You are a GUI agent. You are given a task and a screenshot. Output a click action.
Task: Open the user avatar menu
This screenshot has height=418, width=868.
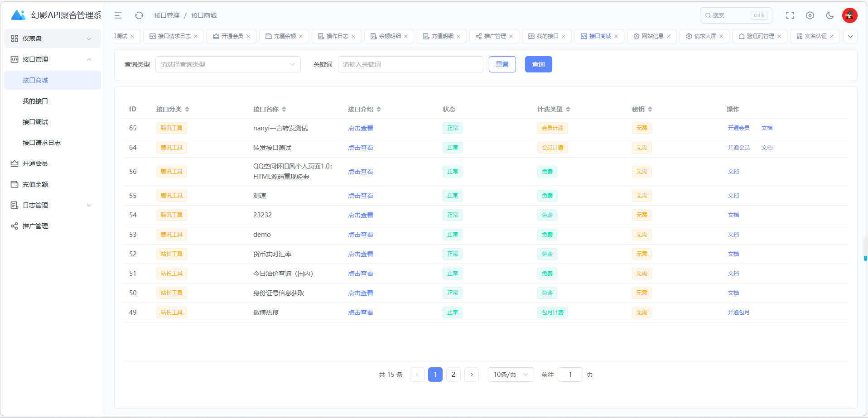point(850,15)
